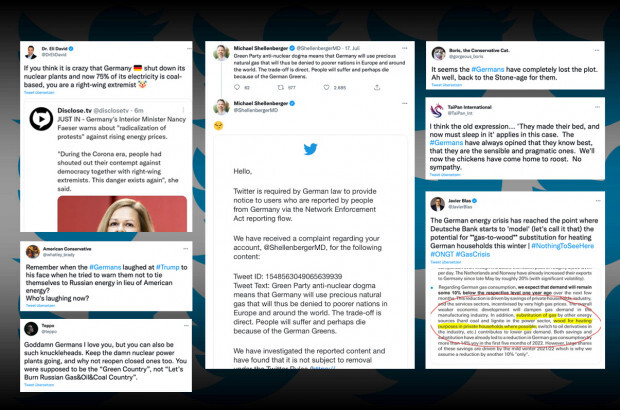Click Tweet übersetzen under TaiPan tweet

[445, 174]
